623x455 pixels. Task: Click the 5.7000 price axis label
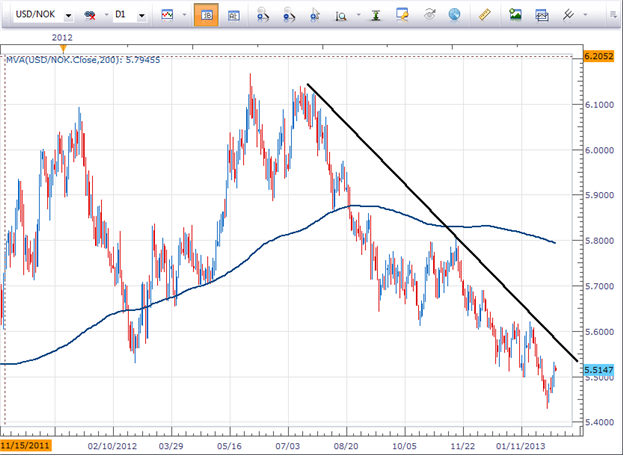pyautogui.click(x=599, y=286)
